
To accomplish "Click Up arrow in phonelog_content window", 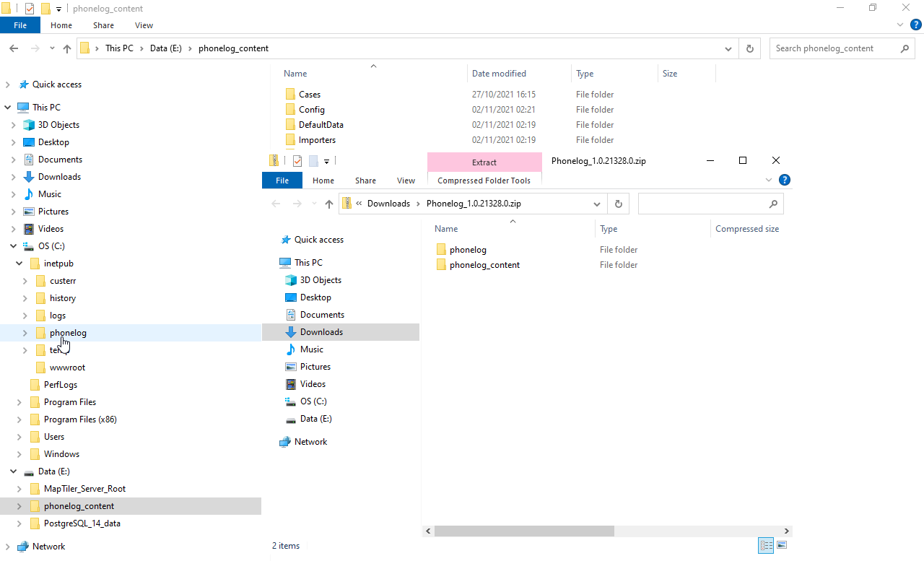I will point(67,48).
